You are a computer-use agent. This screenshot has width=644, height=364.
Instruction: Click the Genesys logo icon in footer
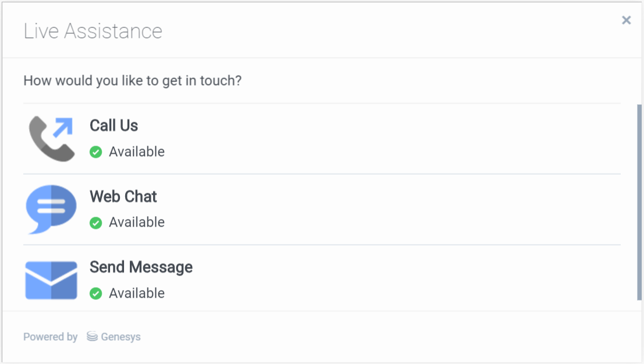pyautogui.click(x=92, y=337)
